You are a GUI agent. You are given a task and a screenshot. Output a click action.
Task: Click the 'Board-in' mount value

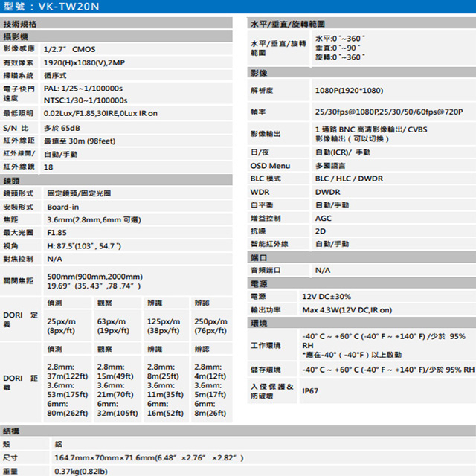click(62, 207)
